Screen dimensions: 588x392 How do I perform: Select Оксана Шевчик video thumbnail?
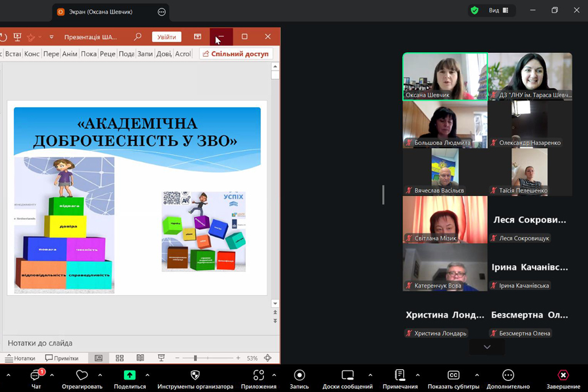[445, 76]
